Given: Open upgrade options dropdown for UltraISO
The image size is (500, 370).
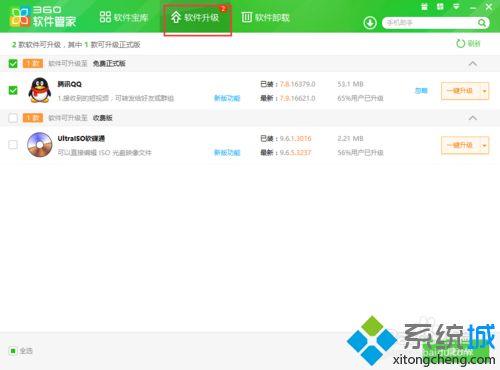Looking at the screenshot, I should [x=484, y=145].
